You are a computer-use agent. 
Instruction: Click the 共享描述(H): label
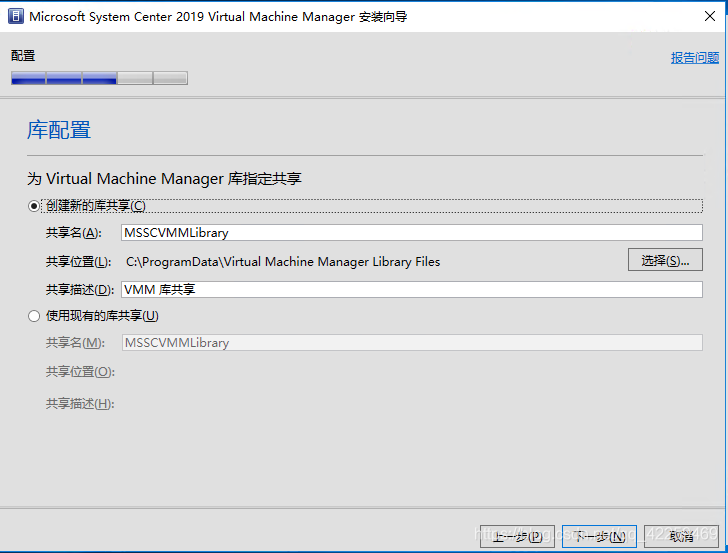pyautogui.click(x=80, y=404)
